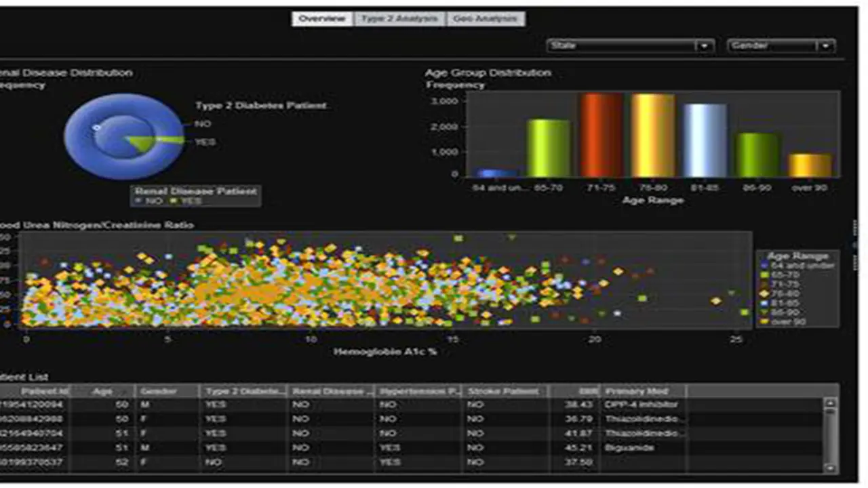
Task: Click the NO label beside the pie chart
Action: click(203, 124)
